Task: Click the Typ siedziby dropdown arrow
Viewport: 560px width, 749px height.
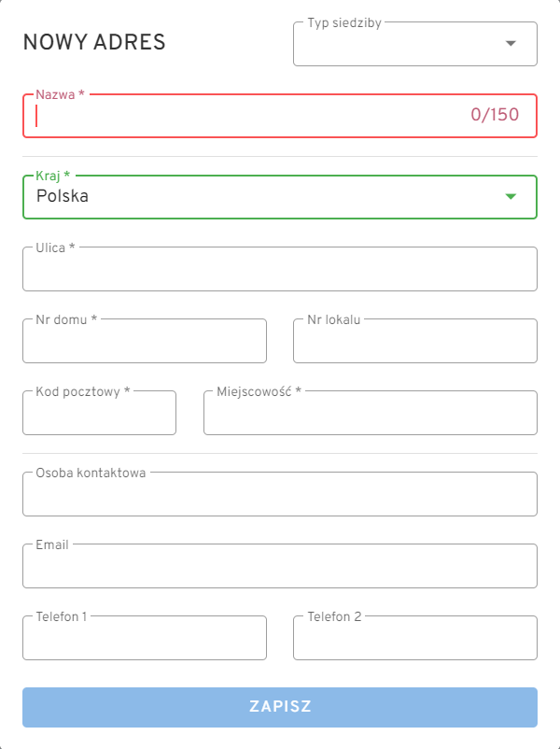Action: (x=511, y=44)
